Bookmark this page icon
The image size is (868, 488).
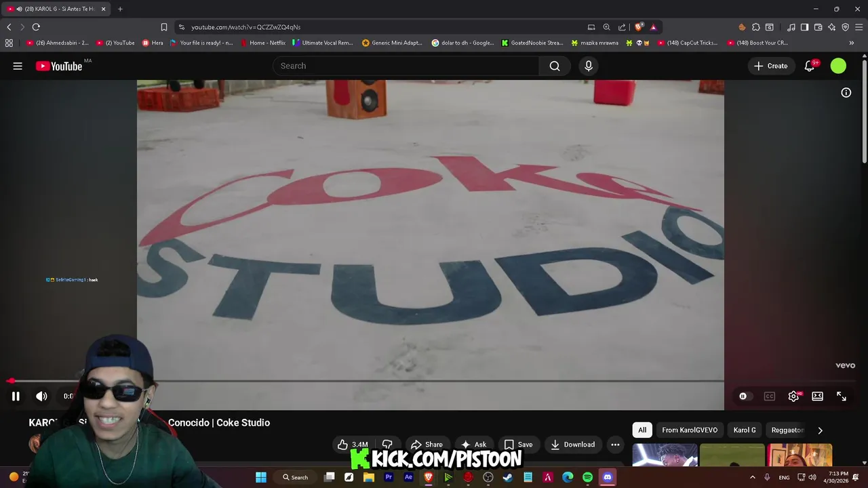coord(163,27)
